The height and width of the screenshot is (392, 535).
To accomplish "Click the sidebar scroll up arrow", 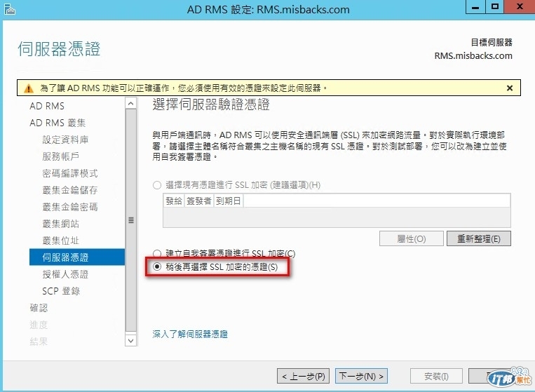I will [131, 103].
